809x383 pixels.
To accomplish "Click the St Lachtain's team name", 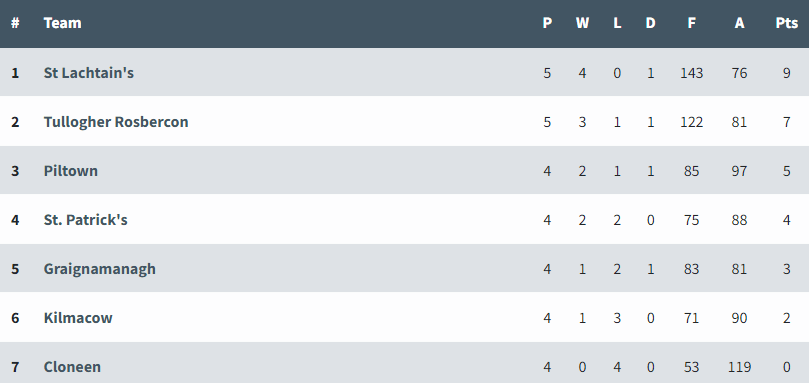I will click(88, 73).
